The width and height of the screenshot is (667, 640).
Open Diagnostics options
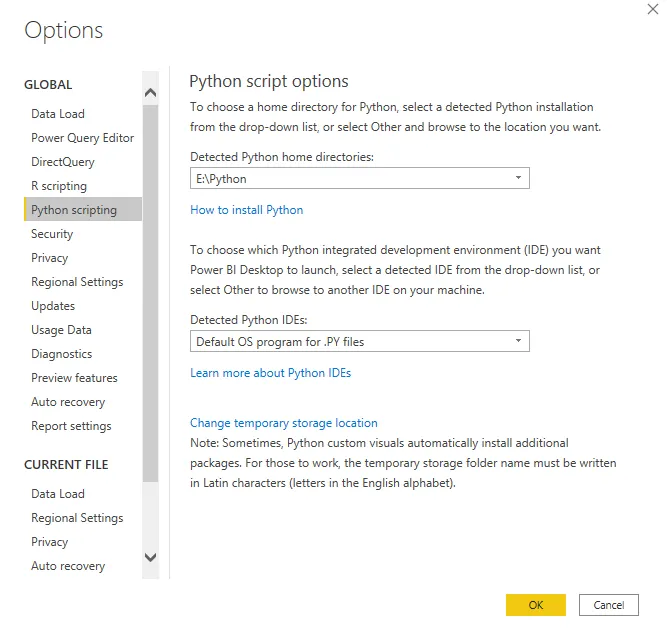[x=61, y=354]
